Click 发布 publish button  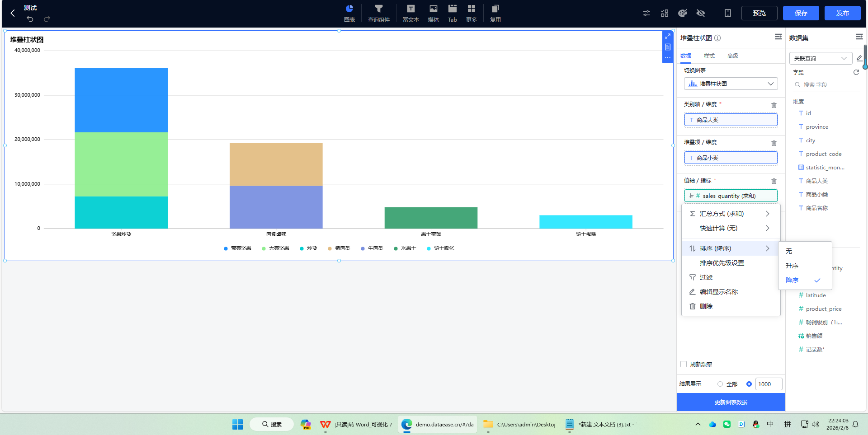point(843,13)
